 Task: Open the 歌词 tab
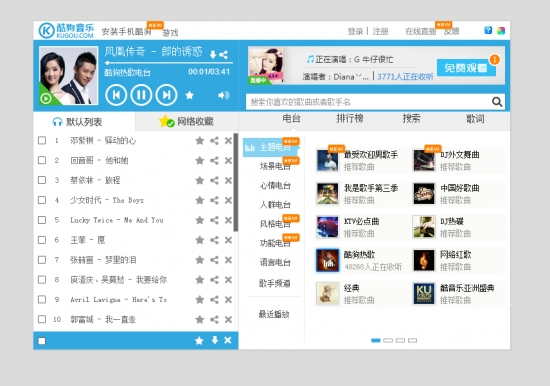tap(475, 119)
